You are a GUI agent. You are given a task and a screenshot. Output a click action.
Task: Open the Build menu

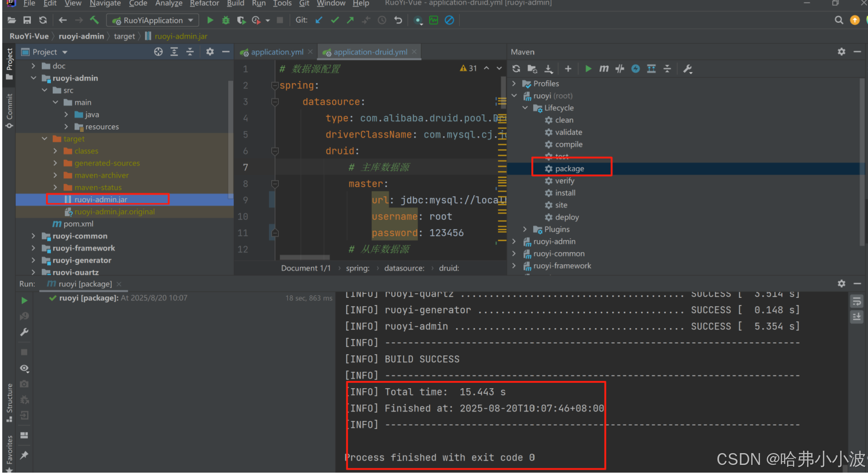(x=235, y=4)
